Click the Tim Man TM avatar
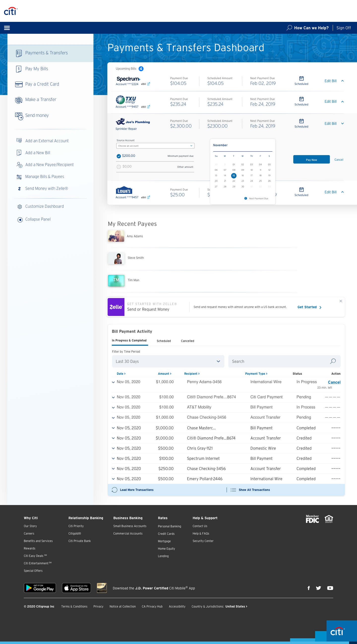Image resolution: width=357 pixels, height=644 pixels. pos(116,280)
